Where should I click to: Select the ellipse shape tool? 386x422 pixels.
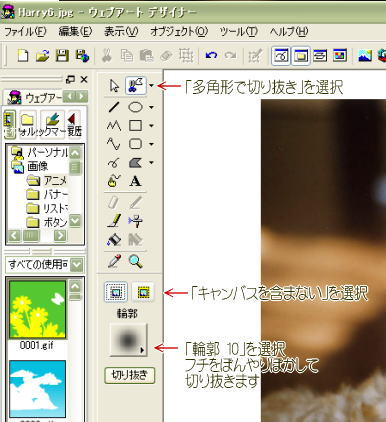pyautogui.click(x=135, y=107)
